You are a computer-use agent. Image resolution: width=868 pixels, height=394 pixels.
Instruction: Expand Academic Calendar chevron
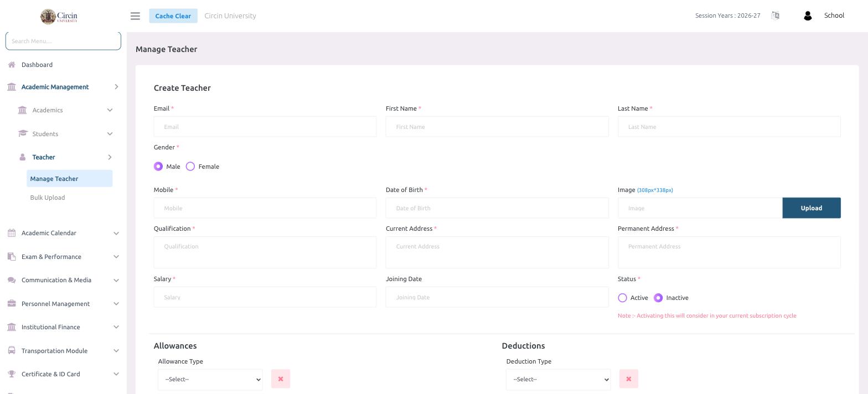116,233
